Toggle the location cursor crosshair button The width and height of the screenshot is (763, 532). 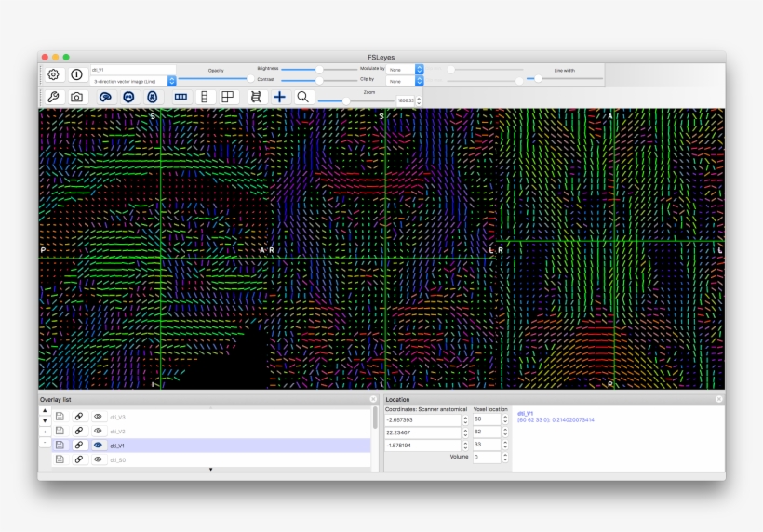pyautogui.click(x=279, y=97)
